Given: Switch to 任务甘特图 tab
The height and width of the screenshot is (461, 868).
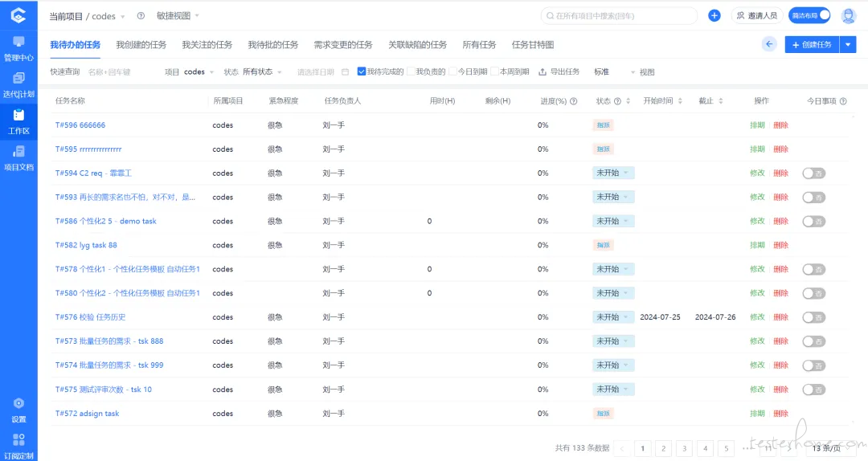Looking at the screenshot, I should point(533,45).
